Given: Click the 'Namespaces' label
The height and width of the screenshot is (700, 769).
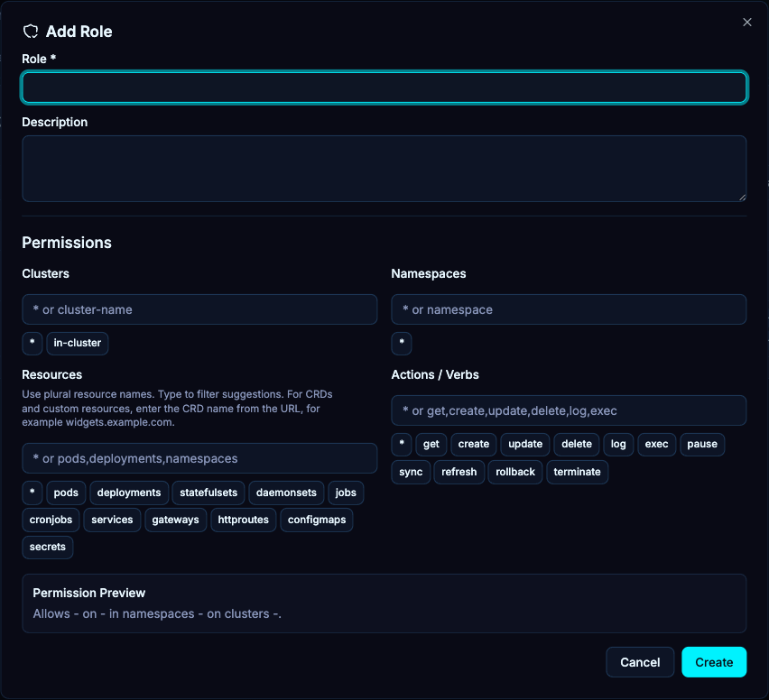Looking at the screenshot, I should point(429,273).
